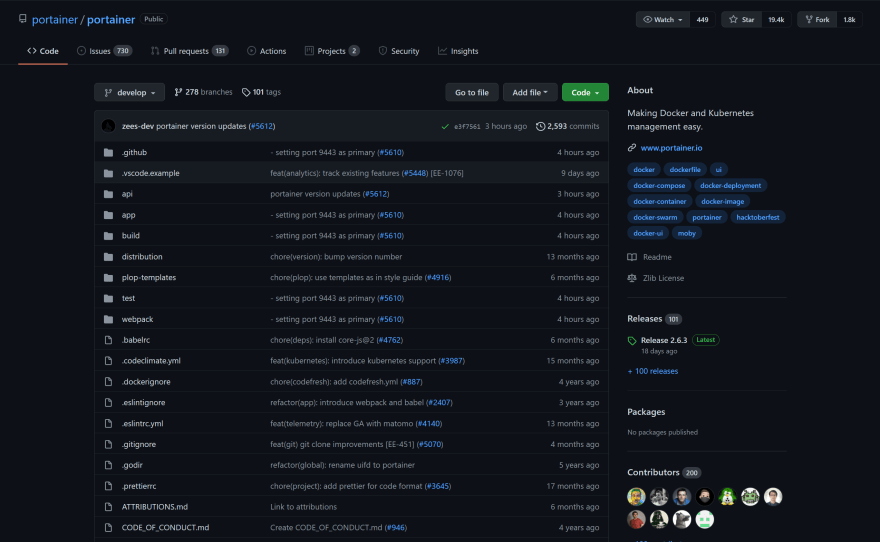Click the file icon beside CODE_OF_CONDUCT.md
The image size is (880, 542).
tap(108, 528)
